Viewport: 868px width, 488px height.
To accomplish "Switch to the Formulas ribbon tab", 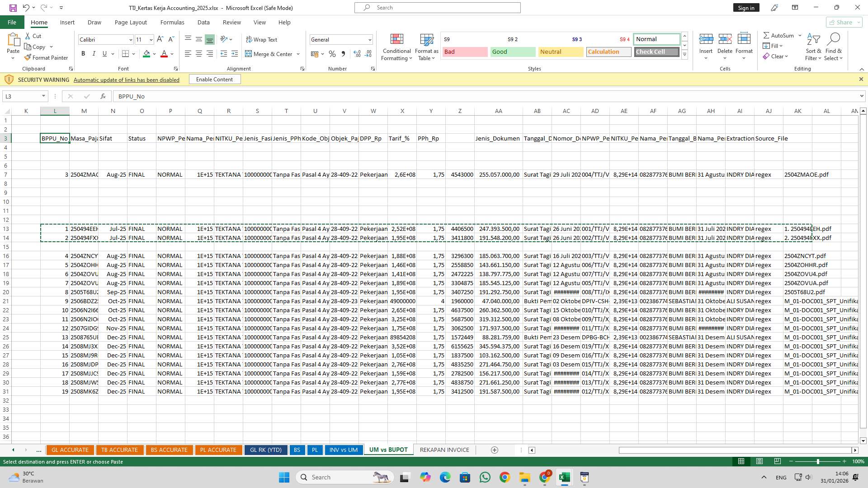I will pos(172,22).
